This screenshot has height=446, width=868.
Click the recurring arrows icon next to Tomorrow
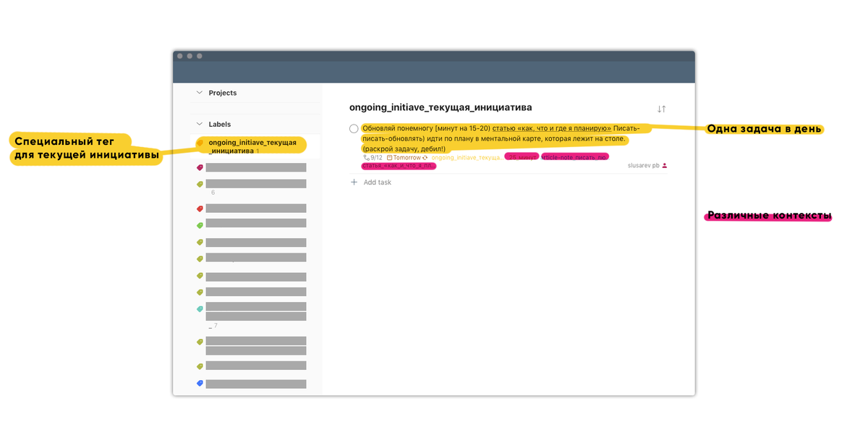[x=425, y=157]
